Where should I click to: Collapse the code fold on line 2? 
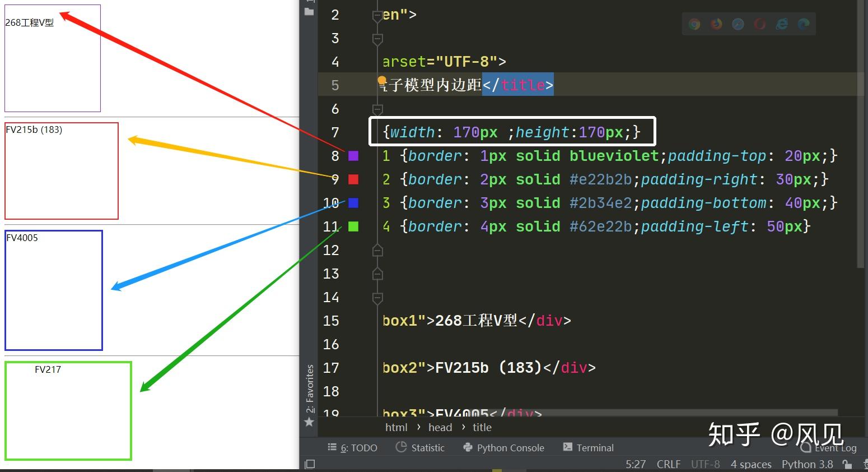pyautogui.click(x=377, y=16)
